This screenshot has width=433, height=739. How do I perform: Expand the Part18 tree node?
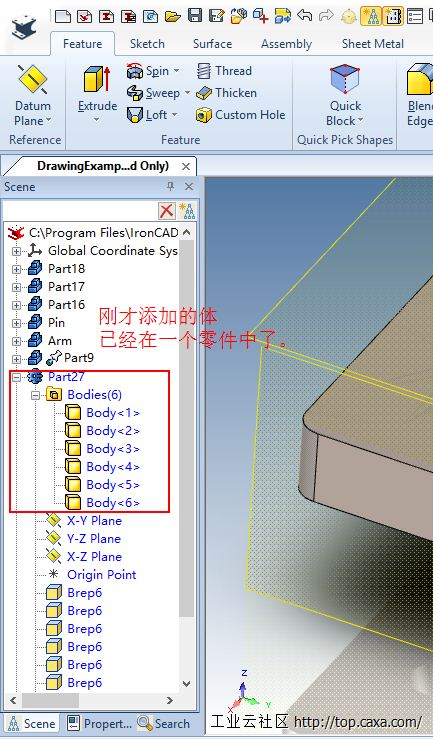coord(16,269)
